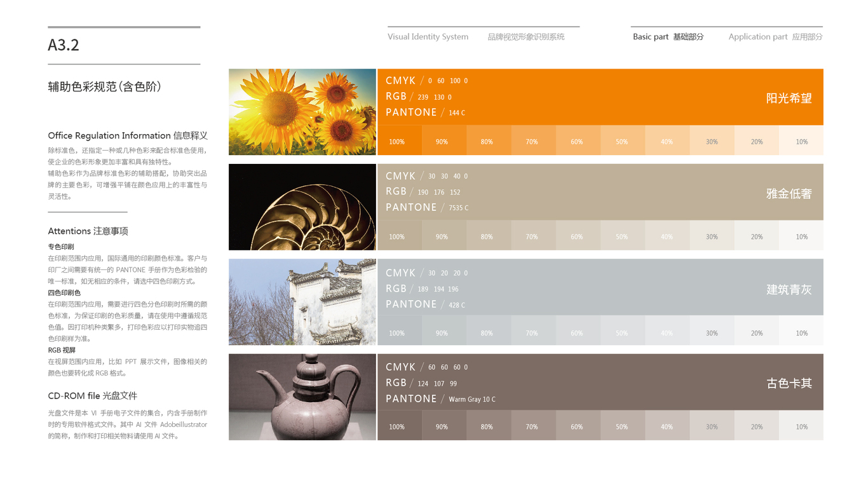The image size is (868, 488).
Task: Click the CMYK 30 30 40 0 value
Action: pos(426,176)
